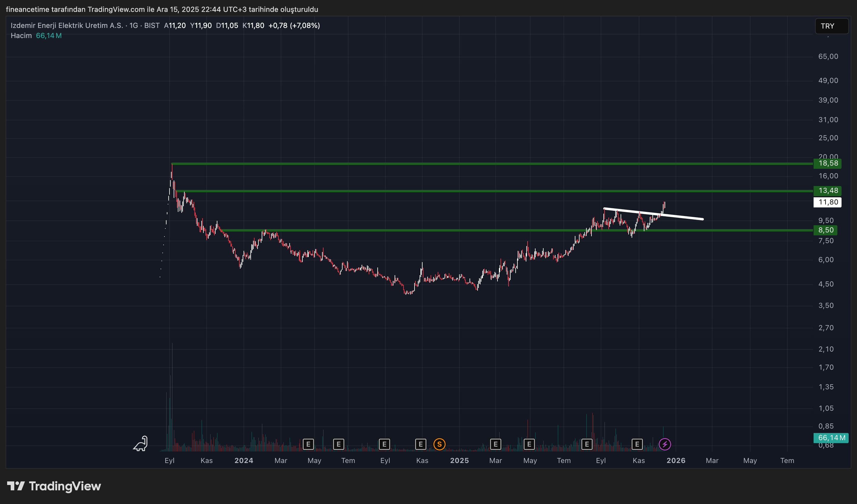Click the dinosaur icon left of the volume bars
This screenshot has height=504, width=857.
coord(140,443)
